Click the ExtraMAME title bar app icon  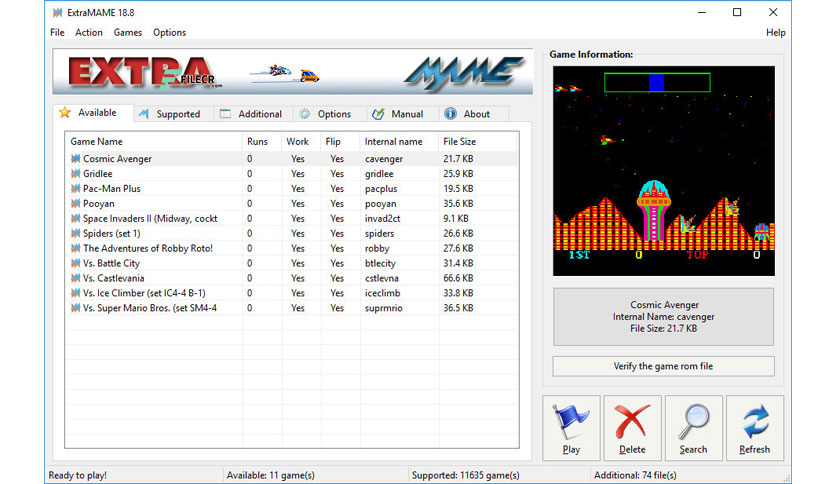(x=57, y=12)
